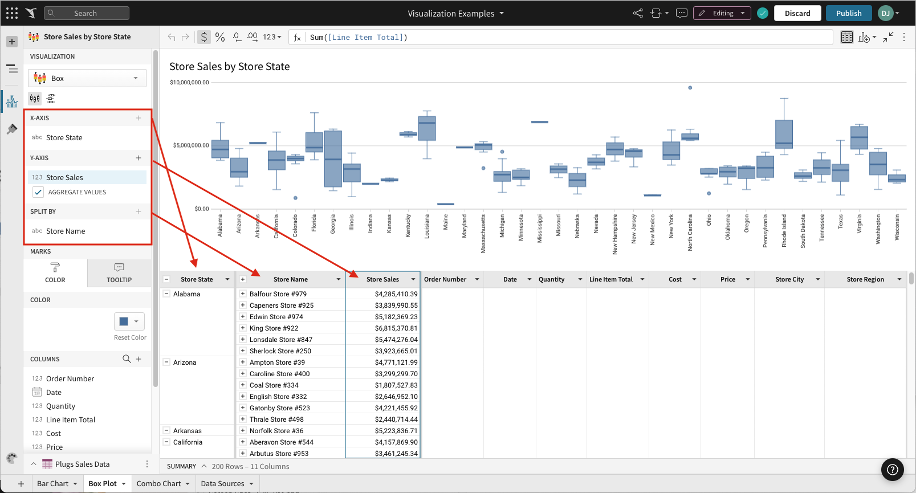This screenshot has height=494, width=916.
Task: Click the share icon in the header
Action: tap(638, 13)
